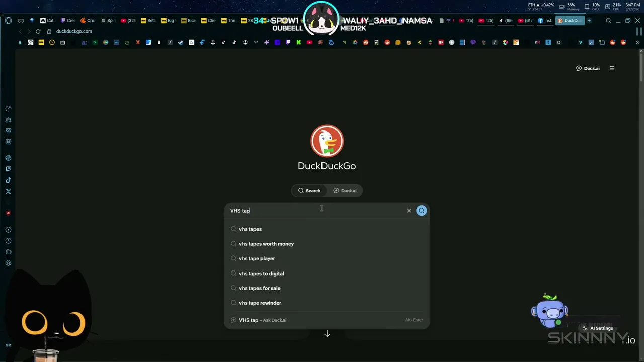
Task: Open the Opera menu logo button
Action: [8, 21]
